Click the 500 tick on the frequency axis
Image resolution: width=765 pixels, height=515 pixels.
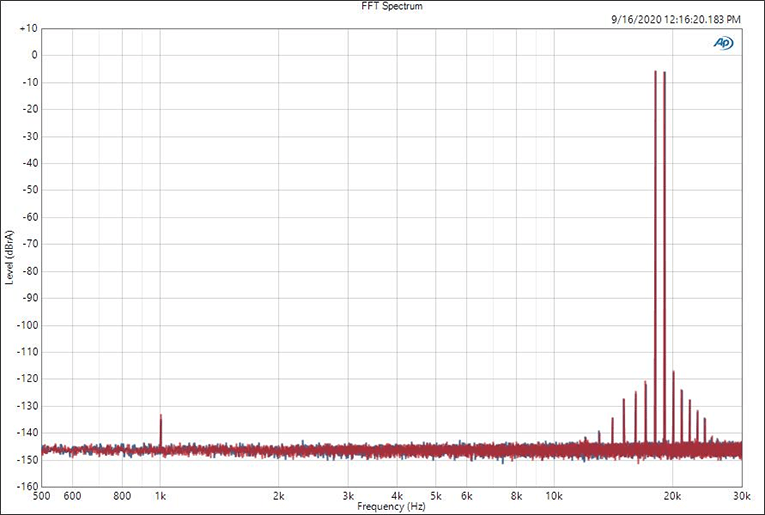tap(42, 496)
